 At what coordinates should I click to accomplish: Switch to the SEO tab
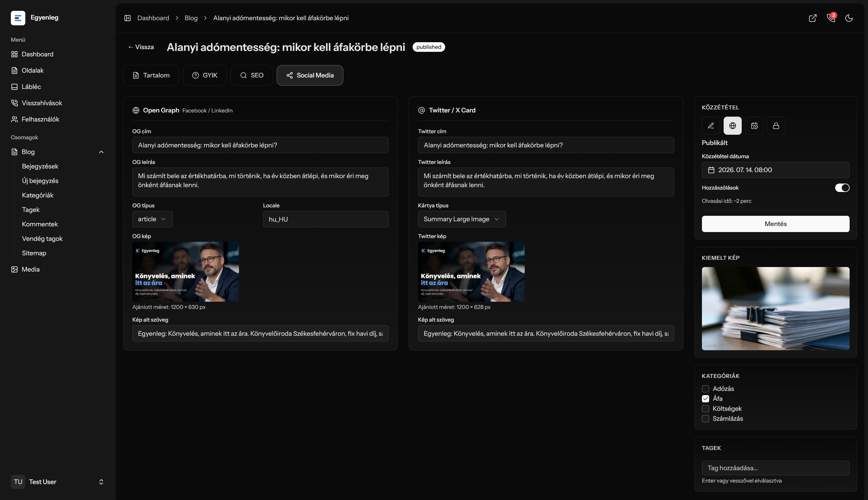click(252, 75)
